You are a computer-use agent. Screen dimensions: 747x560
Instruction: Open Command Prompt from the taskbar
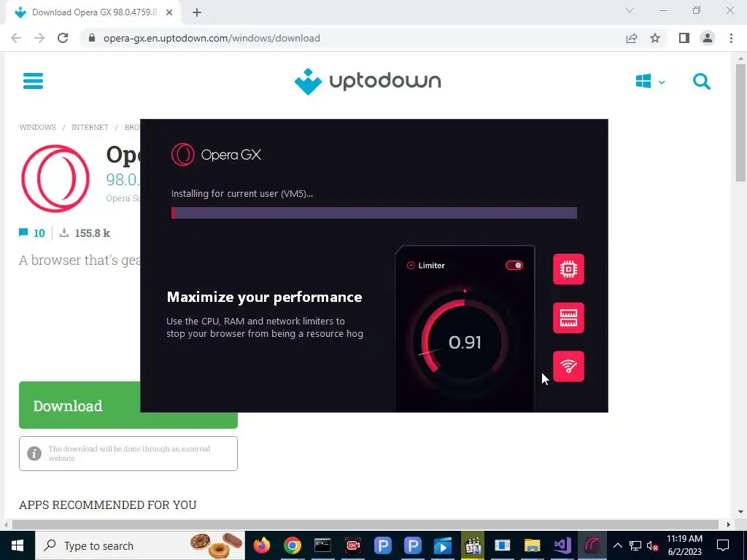pyautogui.click(x=322, y=545)
